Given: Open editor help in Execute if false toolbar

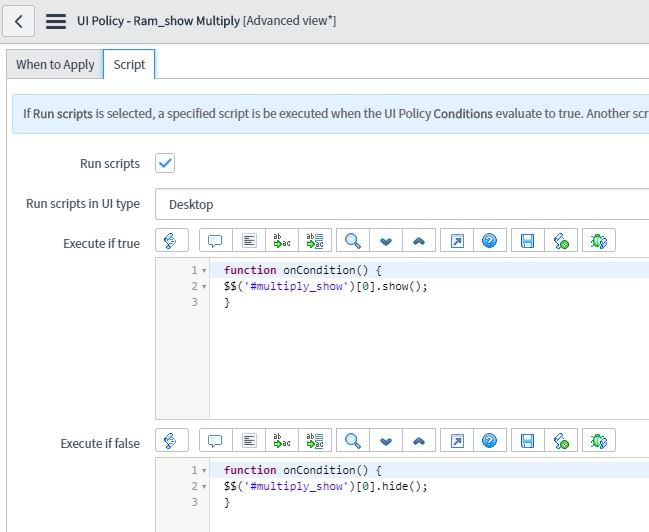Looking at the screenshot, I should [x=490, y=441].
